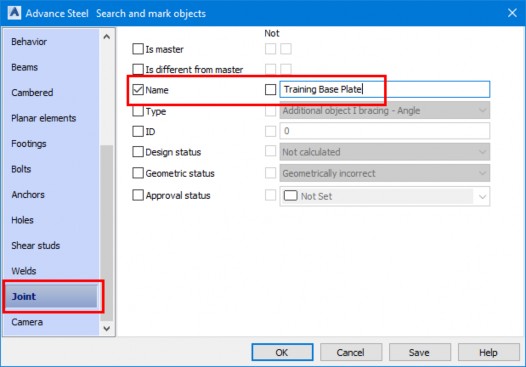
Task: Click the Advance Steel logo icon
Action: (14, 13)
